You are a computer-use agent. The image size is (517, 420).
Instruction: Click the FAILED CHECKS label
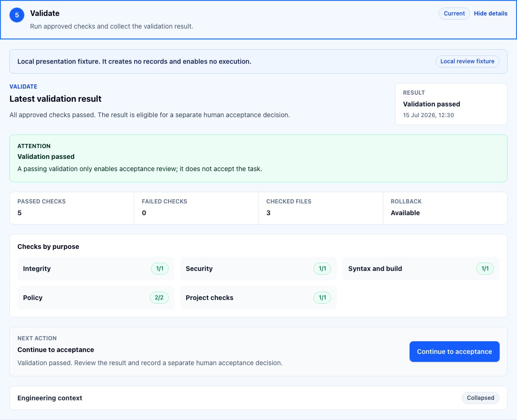point(165,202)
